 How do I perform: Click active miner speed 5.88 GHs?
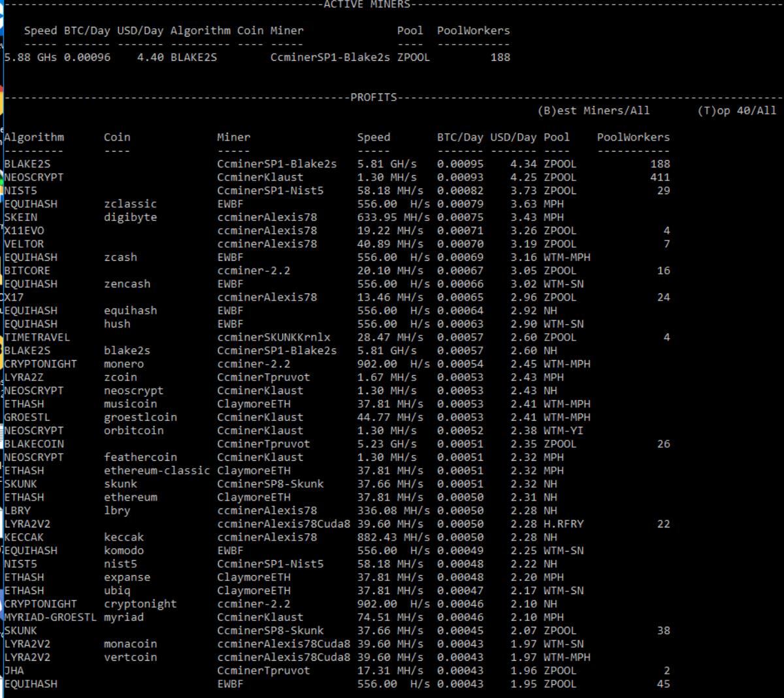(x=31, y=58)
